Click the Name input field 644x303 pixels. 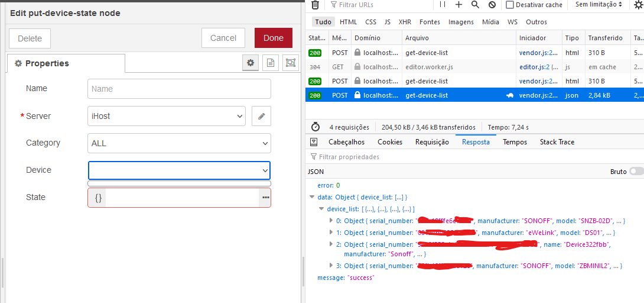point(179,89)
